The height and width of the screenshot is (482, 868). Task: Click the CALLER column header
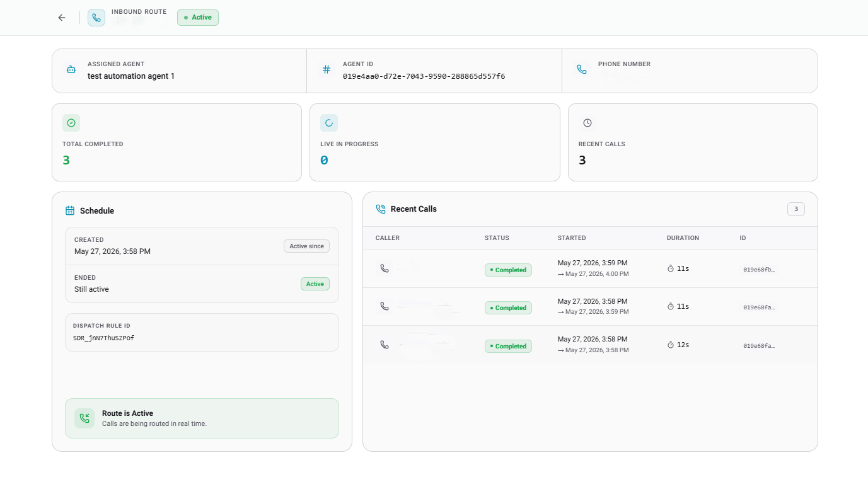click(x=388, y=238)
